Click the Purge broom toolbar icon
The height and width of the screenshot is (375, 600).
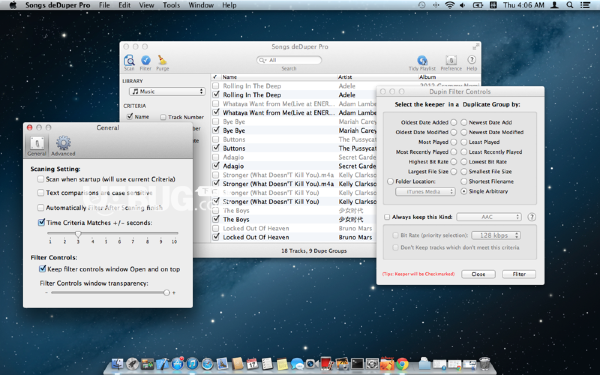click(x=162, y=60)
